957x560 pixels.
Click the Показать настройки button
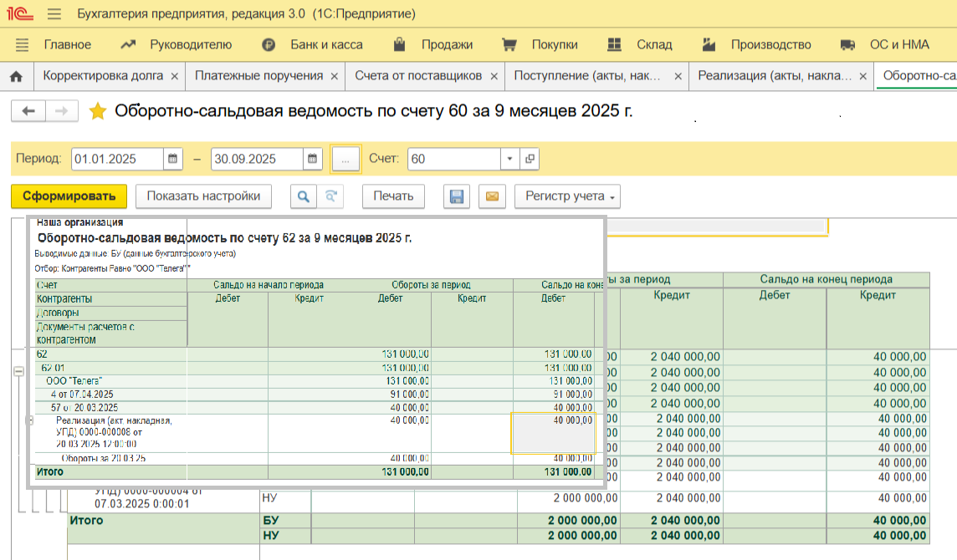click(x=203, y=196)
